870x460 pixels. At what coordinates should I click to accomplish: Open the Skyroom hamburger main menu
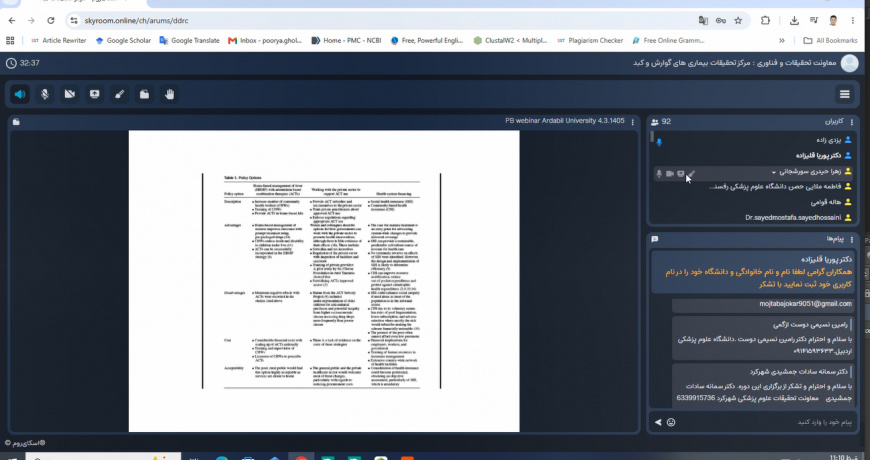[x=844, y=94]
